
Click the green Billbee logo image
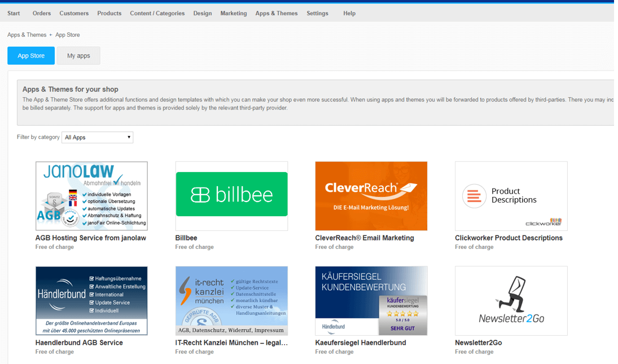pos(231,195)
